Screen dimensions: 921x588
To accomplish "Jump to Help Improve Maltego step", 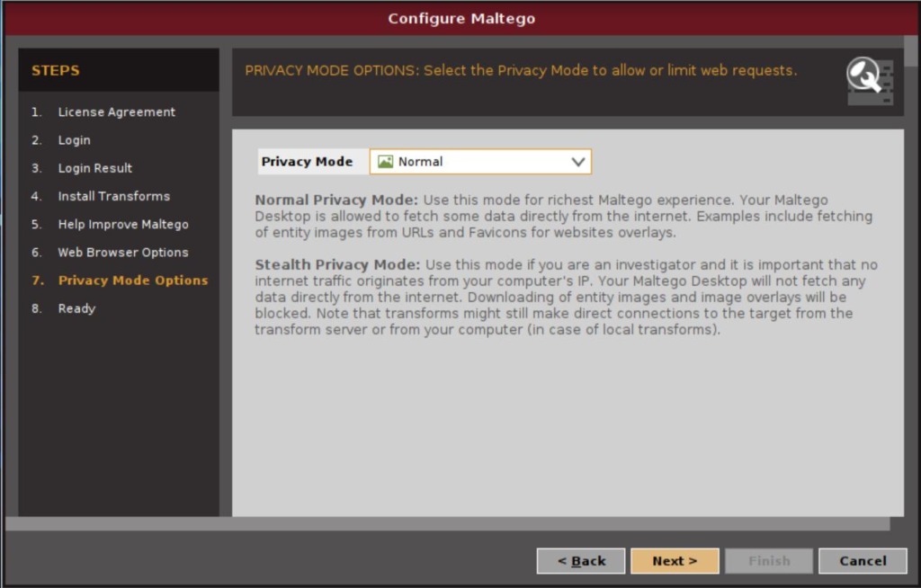I will click(x=123, y=224).
